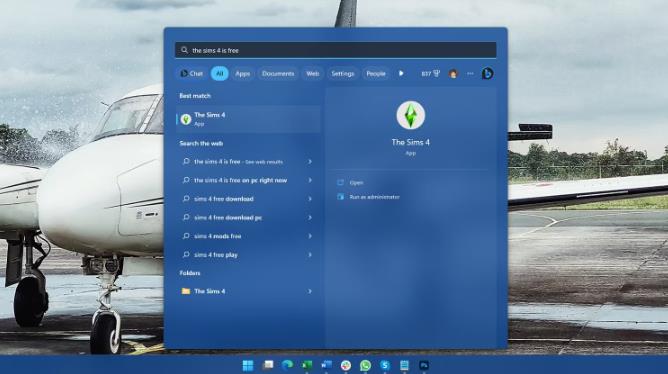Open the 837 rewards points trophy

[x=430, y=74]
